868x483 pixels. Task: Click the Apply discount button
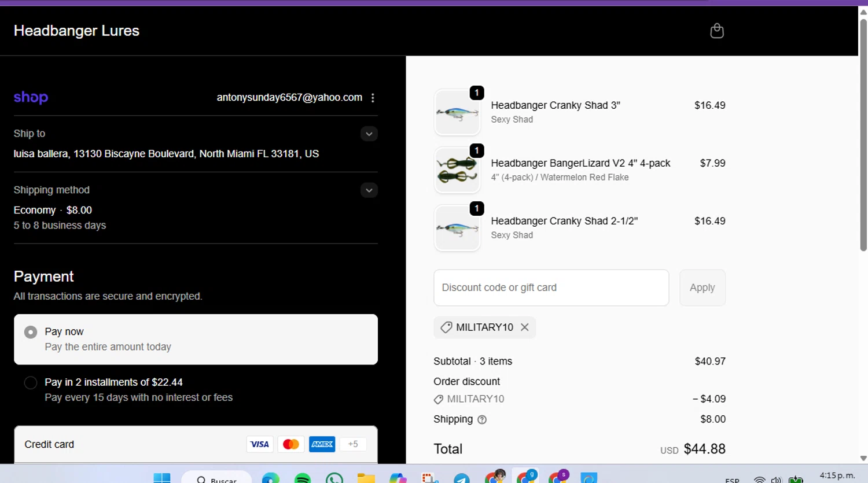[702, 287]
